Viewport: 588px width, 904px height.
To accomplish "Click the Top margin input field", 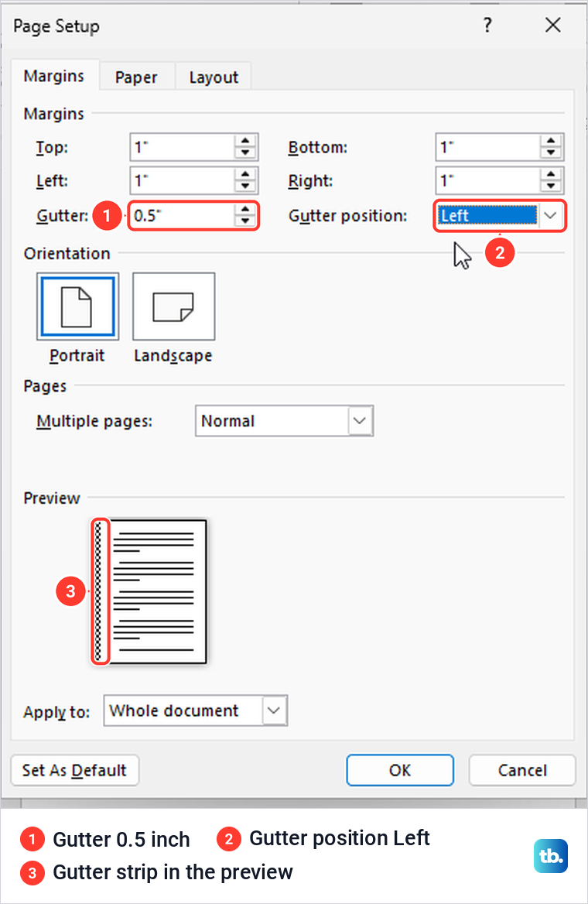I will [182, 147].
